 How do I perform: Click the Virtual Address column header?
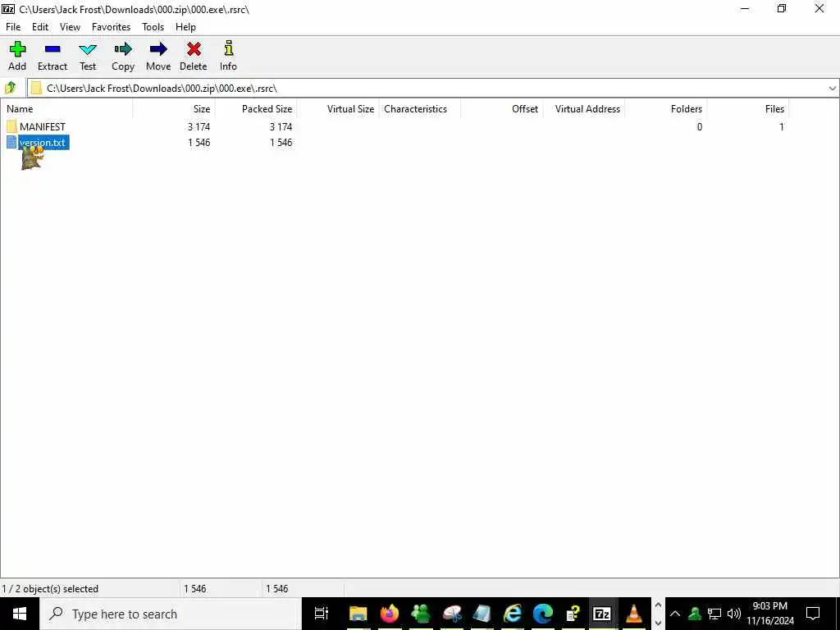[x=583, y=109]
